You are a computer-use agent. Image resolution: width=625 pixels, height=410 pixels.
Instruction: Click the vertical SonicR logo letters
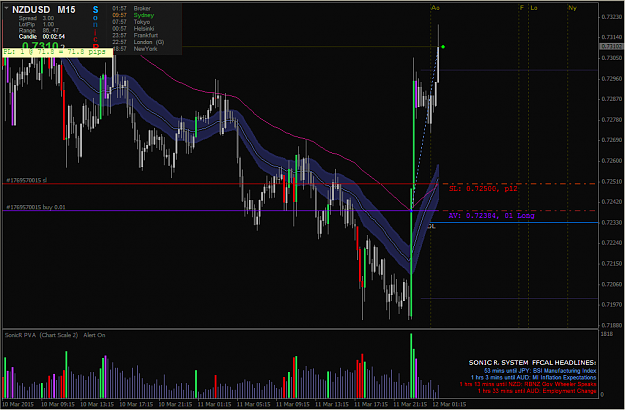(95, 26)
